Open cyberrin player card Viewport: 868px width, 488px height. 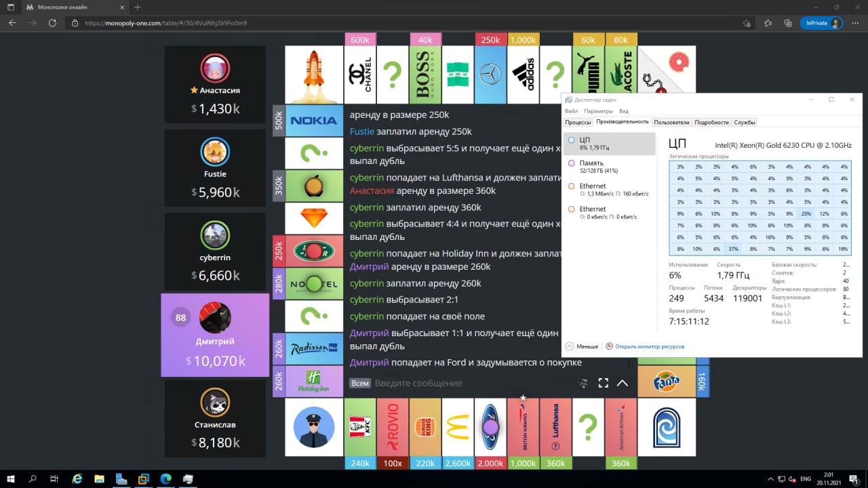point(215,252)
